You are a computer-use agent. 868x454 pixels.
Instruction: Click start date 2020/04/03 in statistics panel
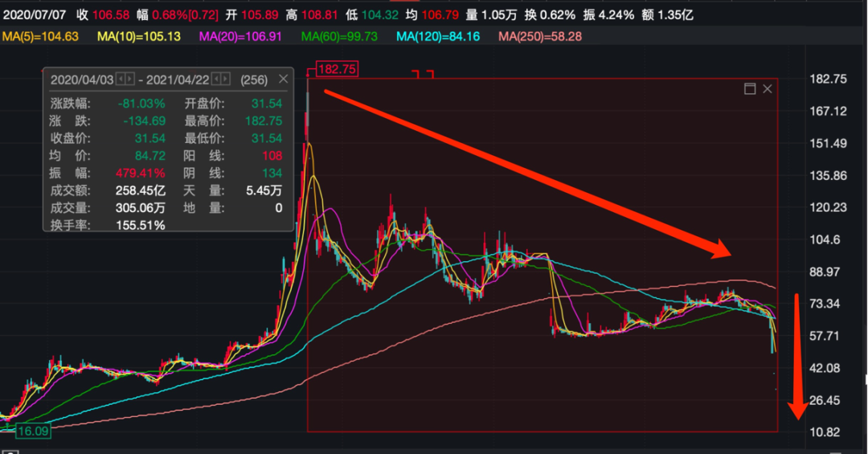(82, 80)
